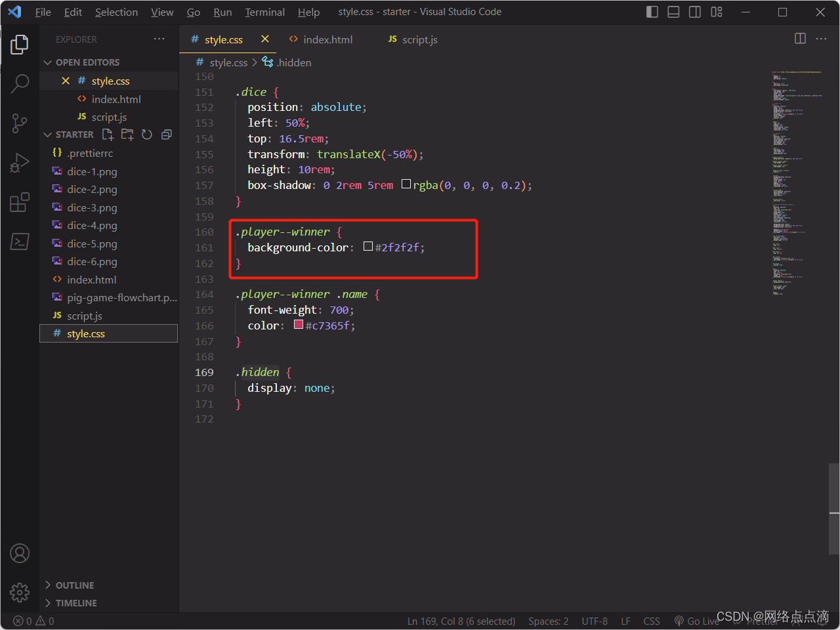840x630 pixels.
Task: Collapse the OPEN EDITORS section
Action: 47,62
